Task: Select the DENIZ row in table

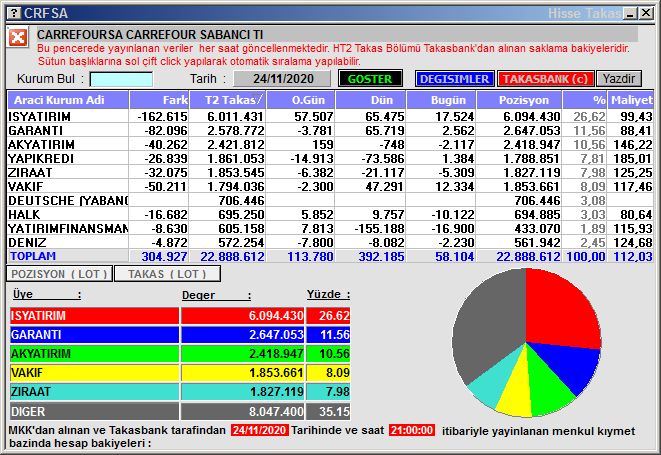Action: [x=330, y=242]
